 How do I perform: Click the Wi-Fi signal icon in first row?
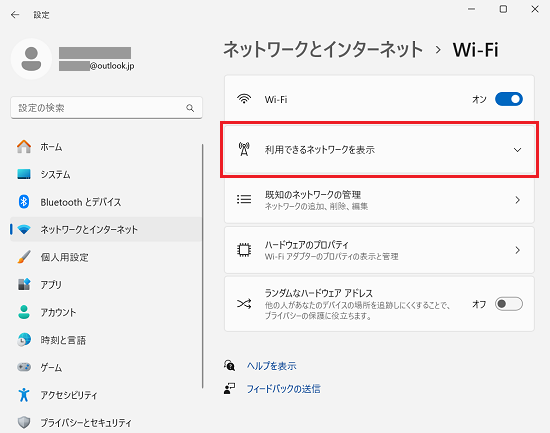click(244, 99)
